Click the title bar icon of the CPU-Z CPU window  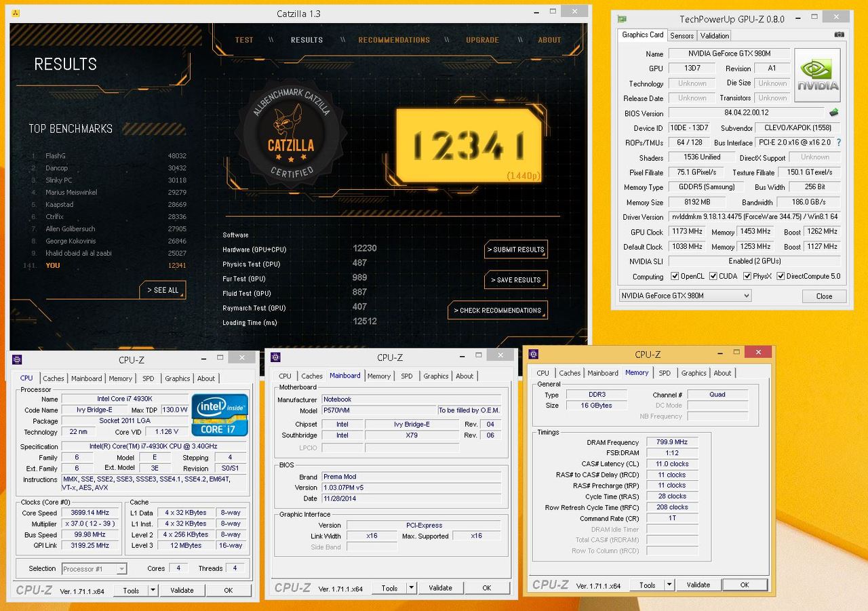point(18,359)
